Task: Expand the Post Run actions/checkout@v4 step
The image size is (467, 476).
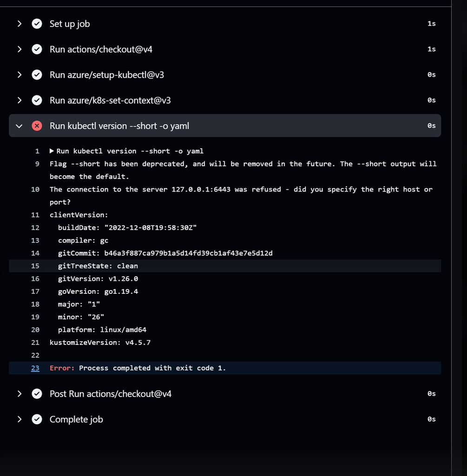Action: (x=20, y=394)
